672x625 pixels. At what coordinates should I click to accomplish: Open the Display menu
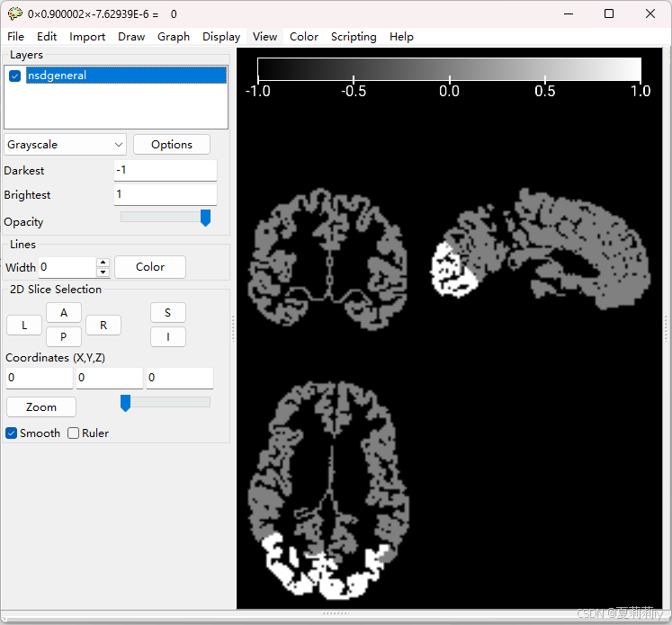(221, 37)
